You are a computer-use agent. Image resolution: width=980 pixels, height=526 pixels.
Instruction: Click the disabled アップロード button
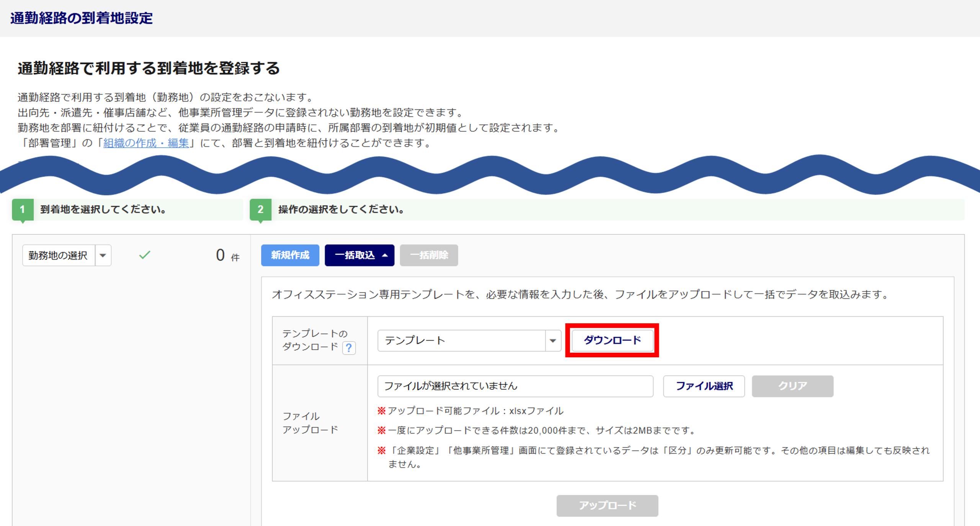point(607,505)
